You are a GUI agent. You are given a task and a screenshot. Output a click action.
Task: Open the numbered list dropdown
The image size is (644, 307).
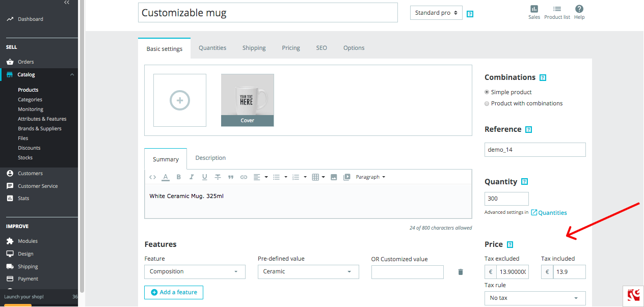point(299,177)
